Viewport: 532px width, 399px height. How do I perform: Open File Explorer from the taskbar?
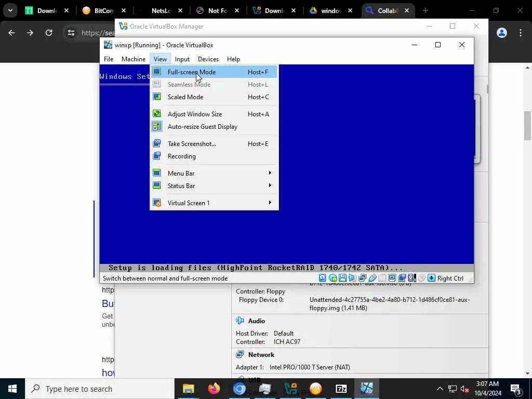click(188, 389)
